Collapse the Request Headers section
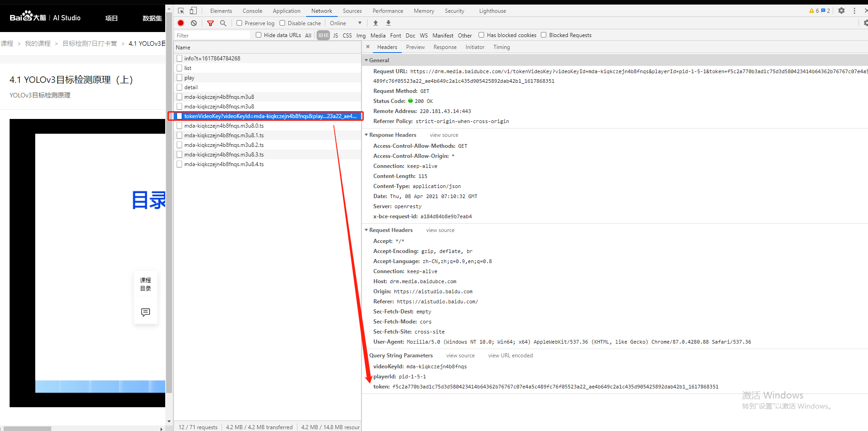The height and width of the screenshot is (431, 868). [x=367, y=230]
